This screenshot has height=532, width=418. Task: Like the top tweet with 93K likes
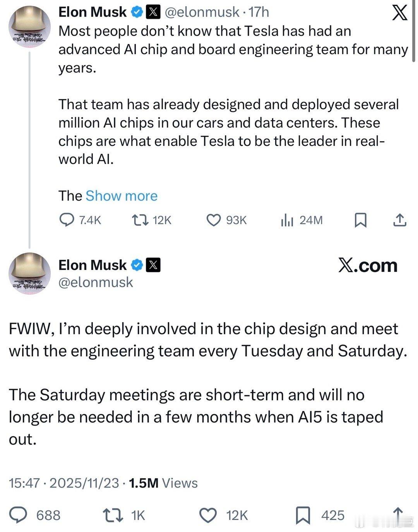coord(213,220)
